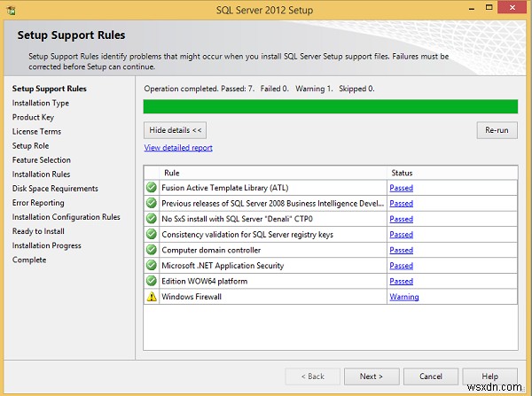Click the yellow warning icon for Windows Firewall
Viewport: 532px width, 396px height.
[x=152, y=296]
